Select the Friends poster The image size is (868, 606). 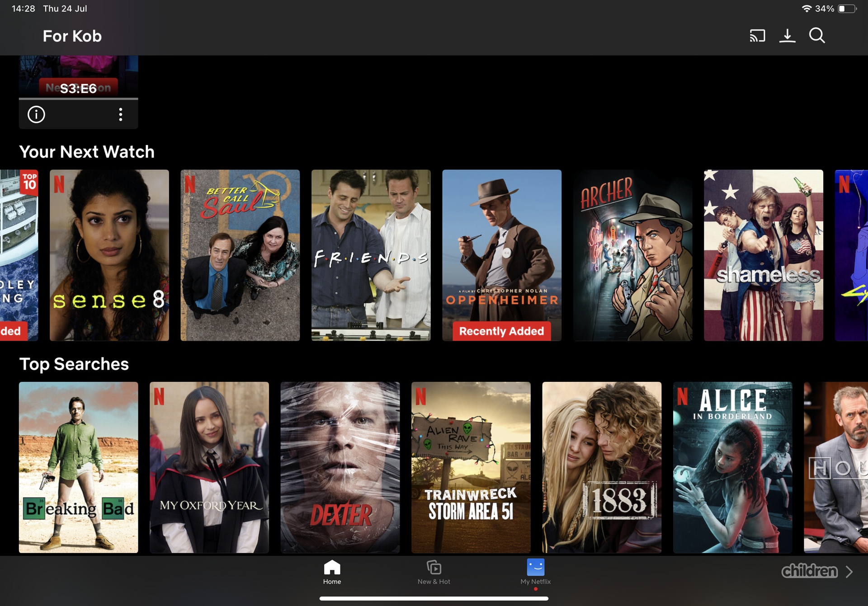(371, 255)
